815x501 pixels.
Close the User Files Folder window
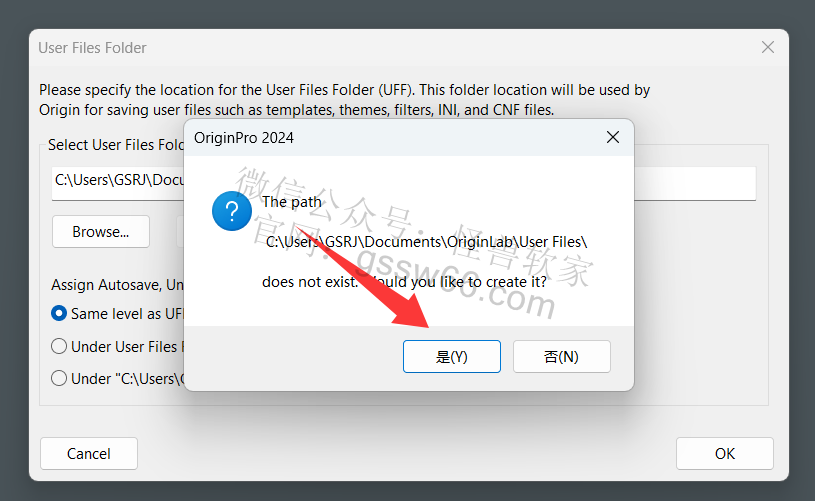(768, 47)
